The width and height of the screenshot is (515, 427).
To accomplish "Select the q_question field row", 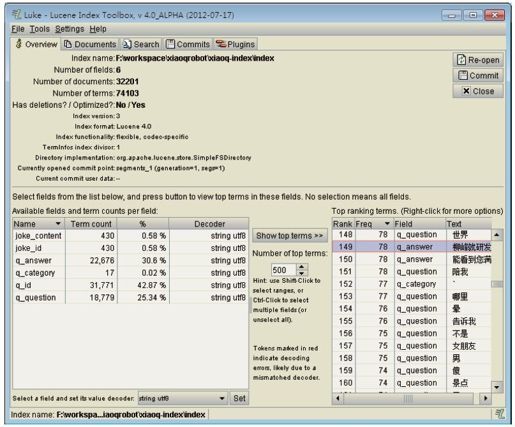I will [130, 297].
